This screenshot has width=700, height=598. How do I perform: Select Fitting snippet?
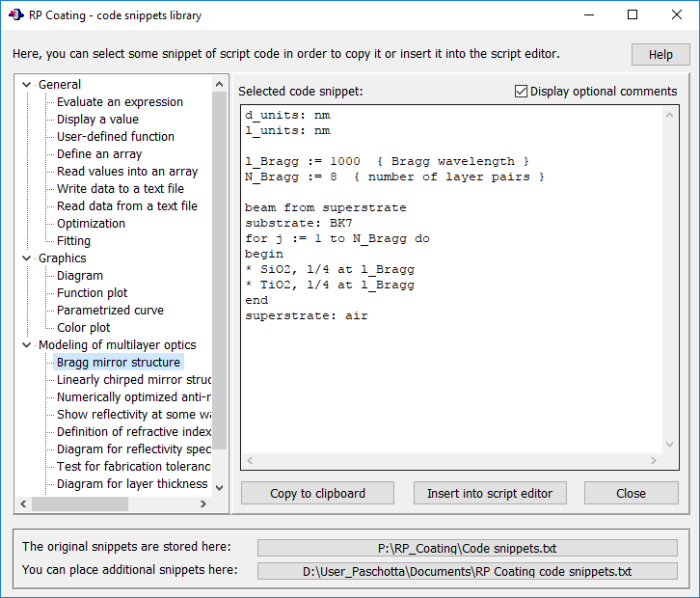pyautogui.click(x=73, y=241)
